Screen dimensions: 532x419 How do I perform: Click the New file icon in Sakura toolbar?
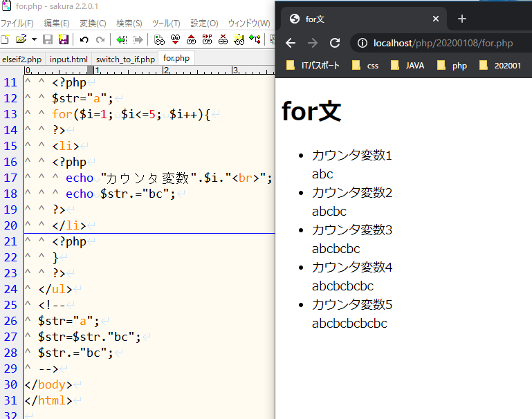[x=5, y=39]
